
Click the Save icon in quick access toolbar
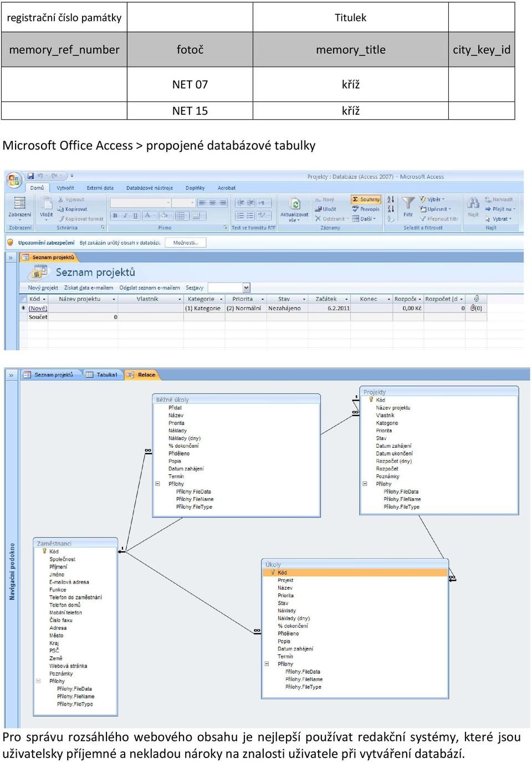tap(31, 176)
